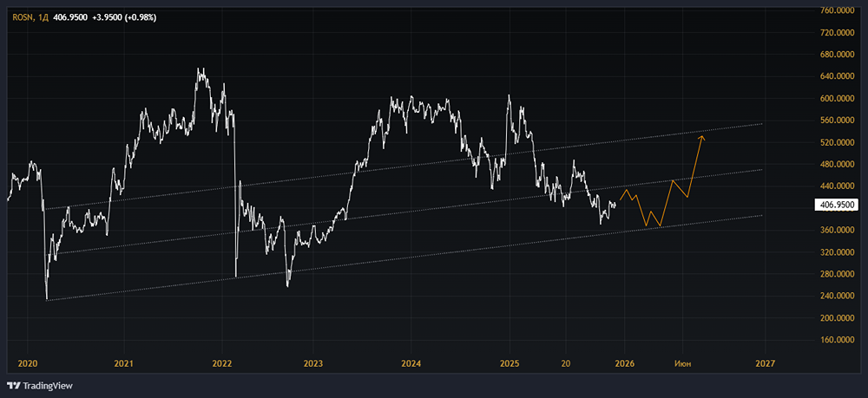This screenshot has height=398, width=868.
Task: Click the Июн label on time axis
Action: tap(682, 363)
